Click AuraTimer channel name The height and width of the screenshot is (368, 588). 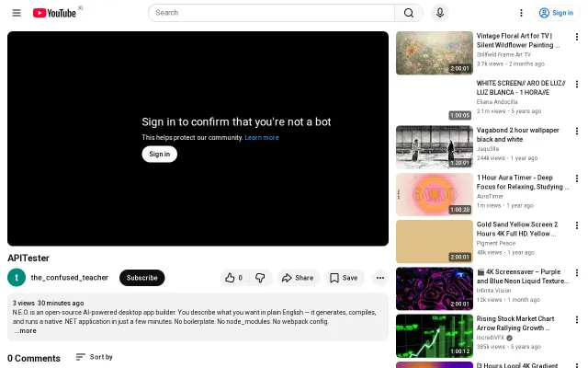[x=490, y=196]
